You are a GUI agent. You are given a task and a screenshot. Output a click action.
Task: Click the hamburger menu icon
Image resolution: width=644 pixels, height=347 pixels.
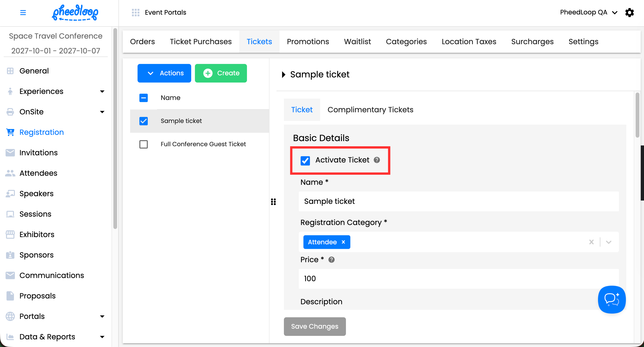[x=23, y=13]
